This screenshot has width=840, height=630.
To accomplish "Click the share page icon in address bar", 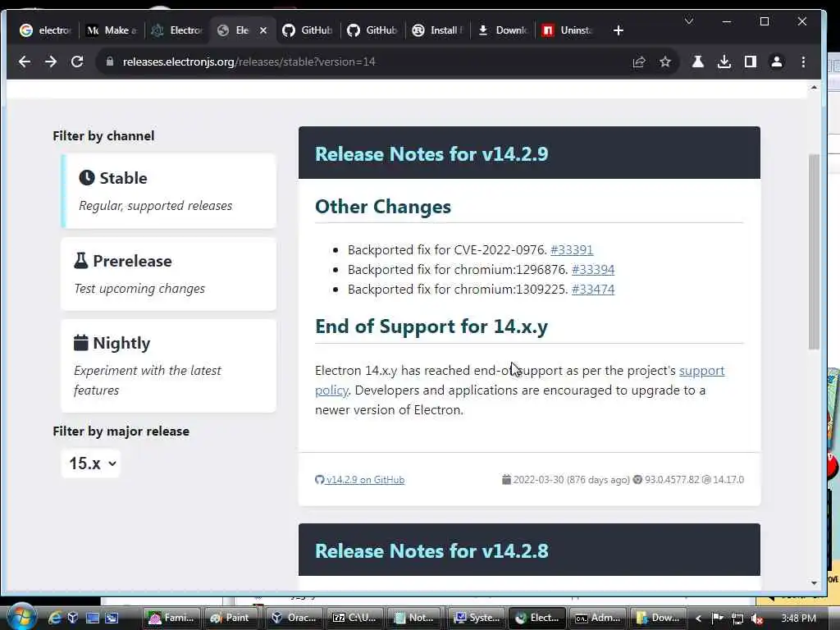I will [638, 62].
